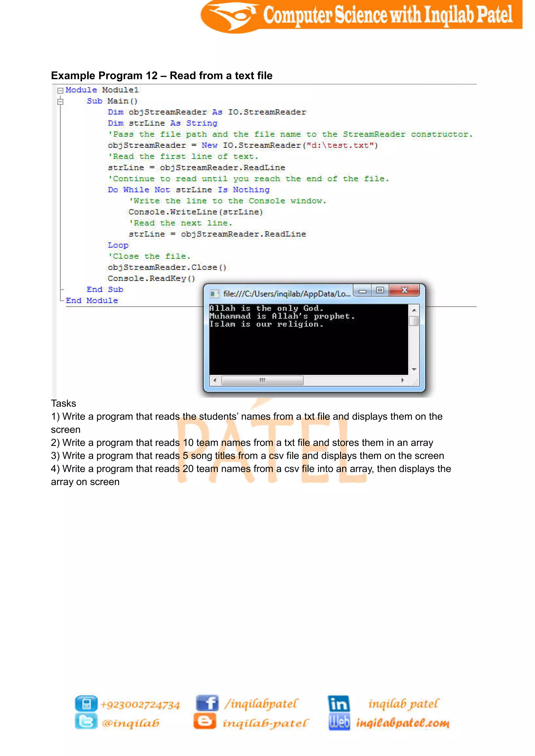The width and height of the screenshot is (535, 756).
Task: Visit the inqilabpatel.com website link
Action: [403, 723]
